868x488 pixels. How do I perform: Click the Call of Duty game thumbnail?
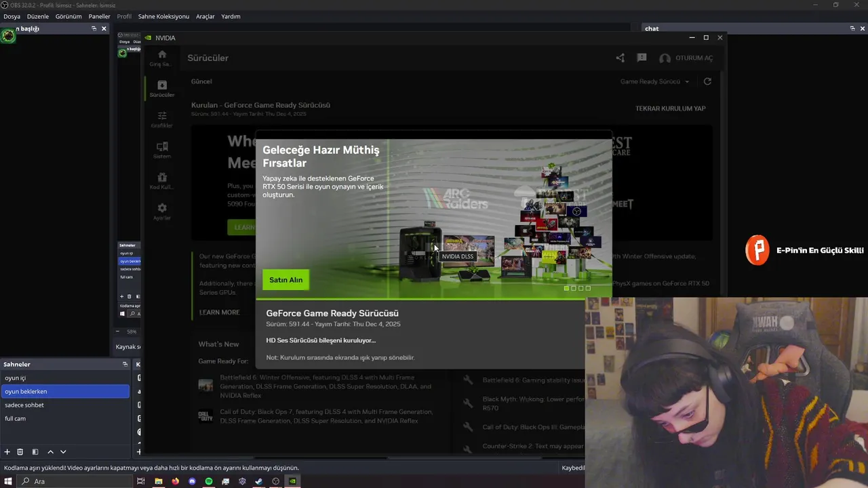(205, 416)
